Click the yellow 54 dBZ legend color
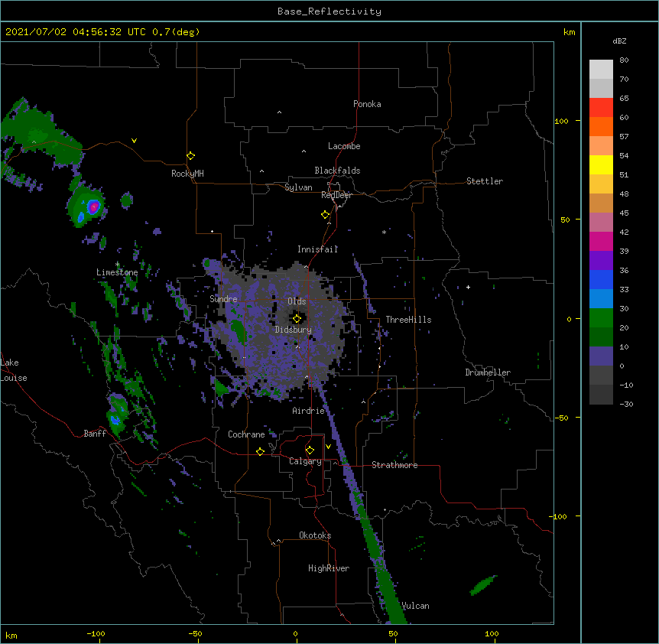 (x=601, y=164)
